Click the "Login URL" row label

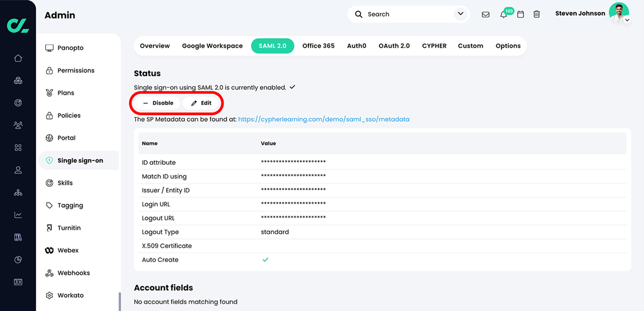156,204
